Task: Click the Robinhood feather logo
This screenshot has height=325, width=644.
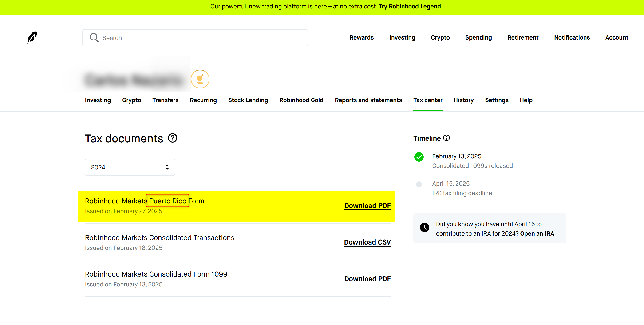Action: (32, 37)
